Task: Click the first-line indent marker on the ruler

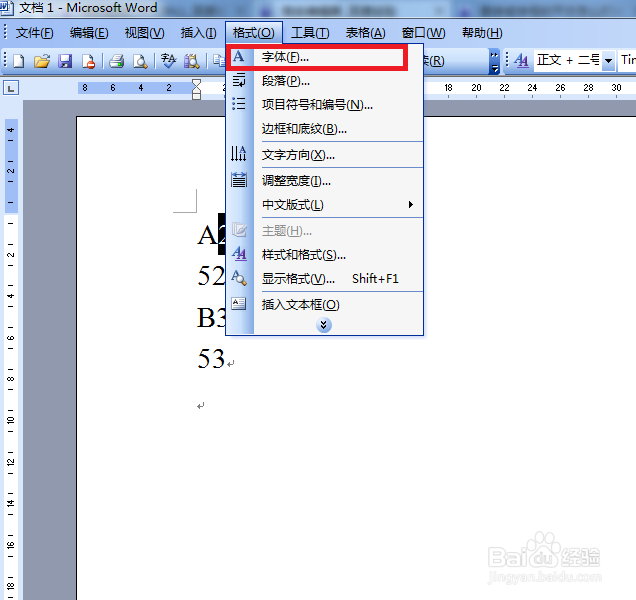Action: pyautogui.click(x=196, y=83)
